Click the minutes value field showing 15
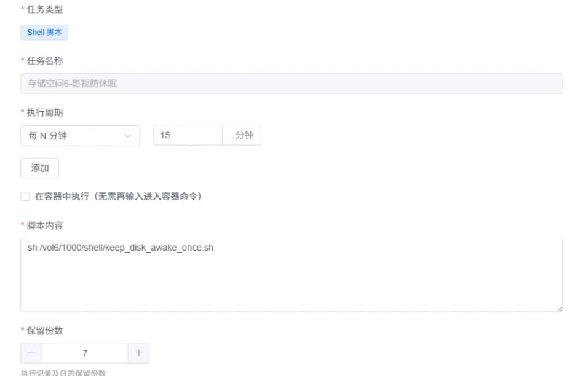 pos(188,135)
